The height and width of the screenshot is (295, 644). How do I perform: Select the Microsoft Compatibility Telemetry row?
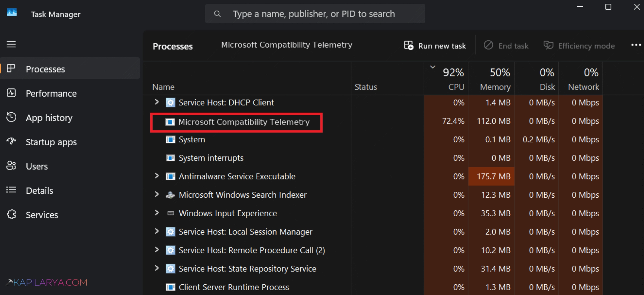click(x=373, y=121)
